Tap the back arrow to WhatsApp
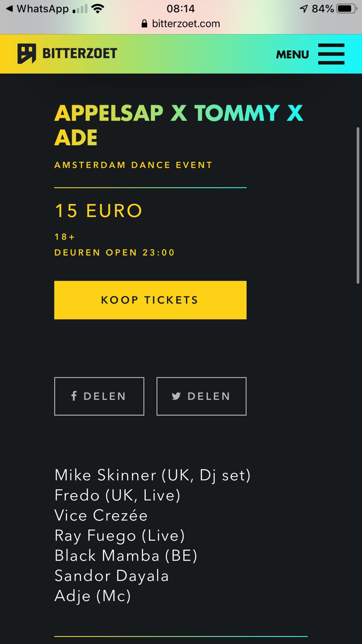 pyautogui.click(x=9, y=8)
